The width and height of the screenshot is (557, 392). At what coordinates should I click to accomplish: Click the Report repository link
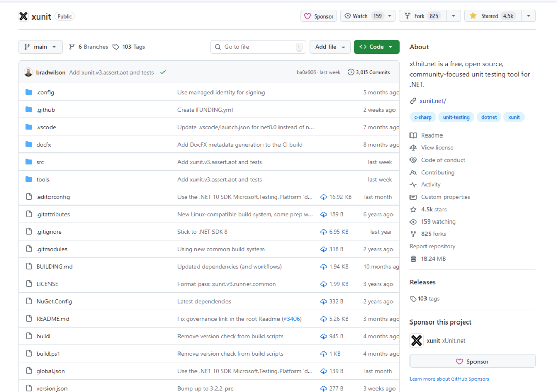coord(432,246)
